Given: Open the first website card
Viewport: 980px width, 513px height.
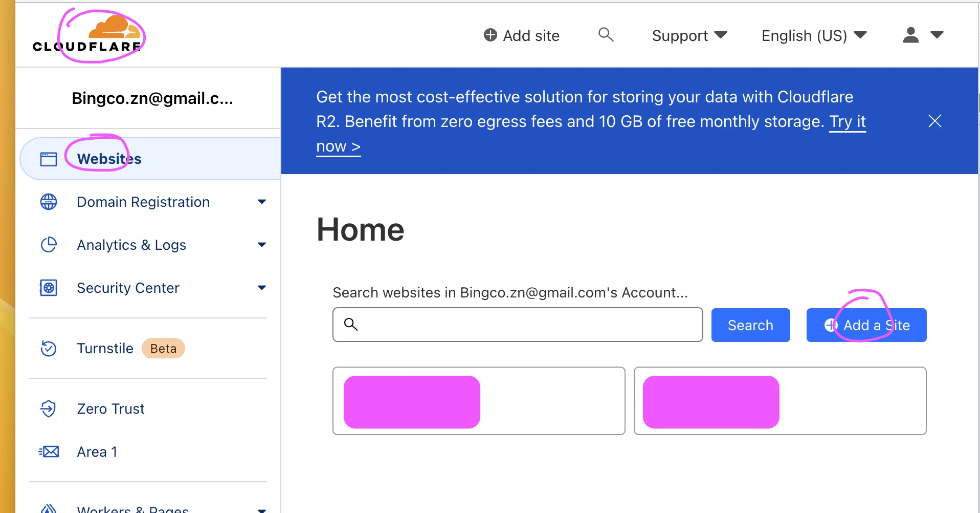Looking at the screenshot, I should pos(479,401).
